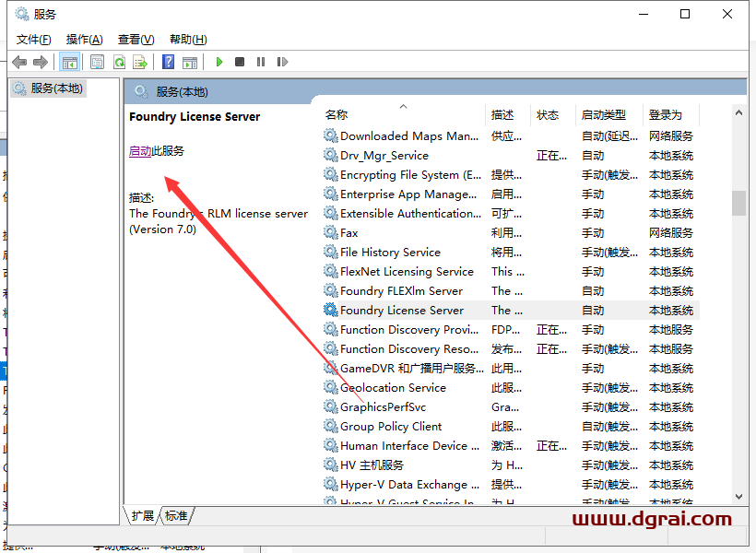Click gear icon of File History Service
The height and width of the screenshot is (553, 756).
(x=330, y=252)
